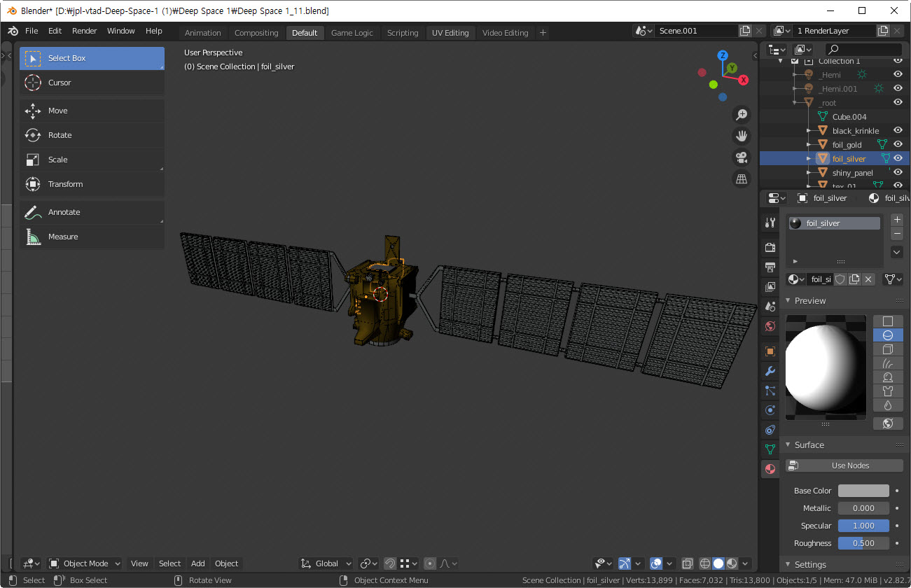The width and height of the screenshot is (911, 588).
Task: Add material slot with plus button
Action: (897, 220)
